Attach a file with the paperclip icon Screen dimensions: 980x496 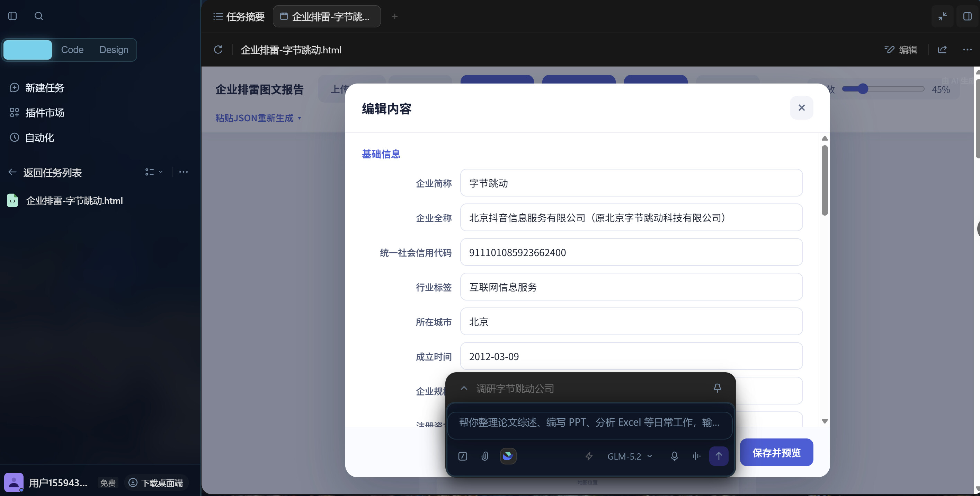pyautogui.click(x=485, y=456)
